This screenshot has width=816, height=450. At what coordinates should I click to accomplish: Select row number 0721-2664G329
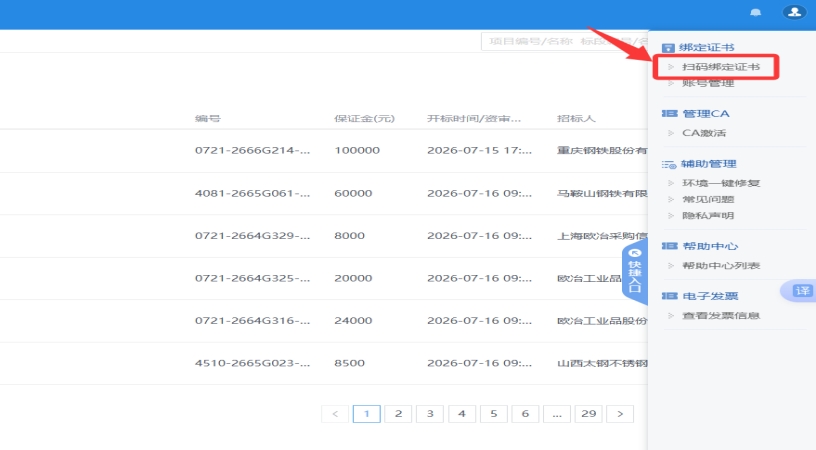point(252,236)
